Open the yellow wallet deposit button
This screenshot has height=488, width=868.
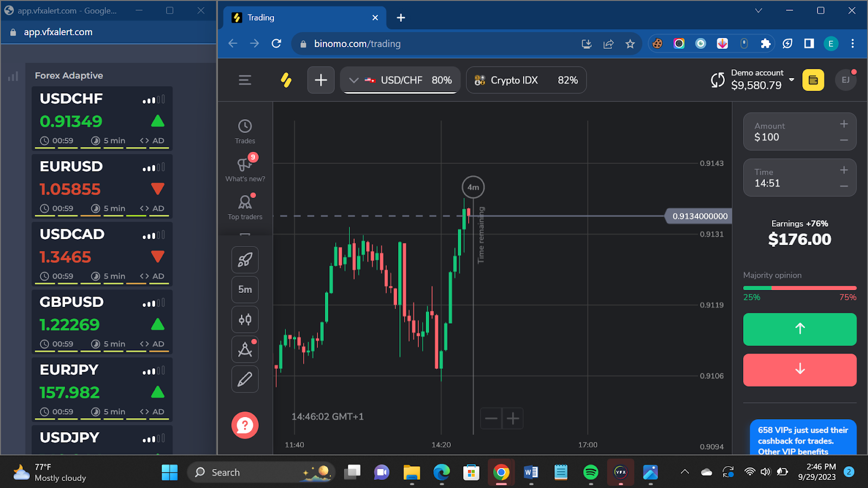coord(813,80)
